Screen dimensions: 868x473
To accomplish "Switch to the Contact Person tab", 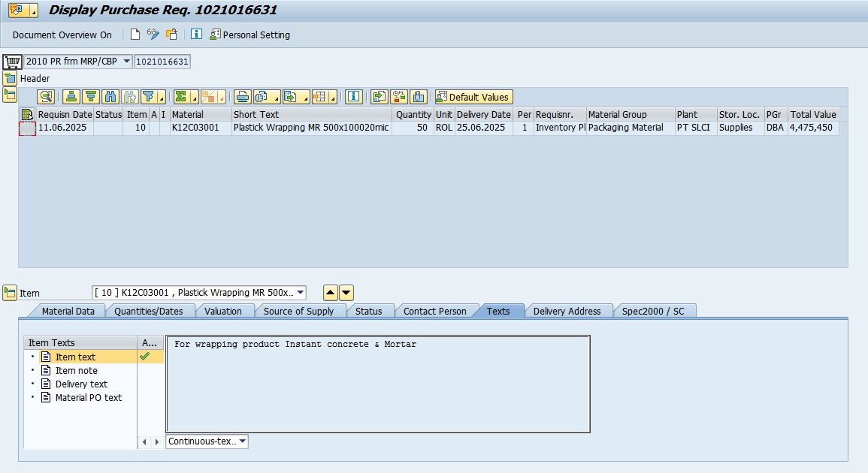I will (435, 311).
